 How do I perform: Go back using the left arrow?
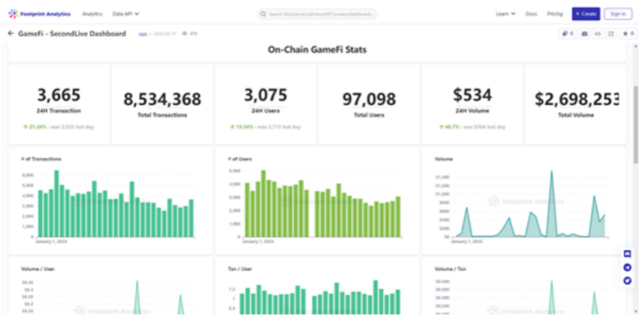tap(10, 34)
